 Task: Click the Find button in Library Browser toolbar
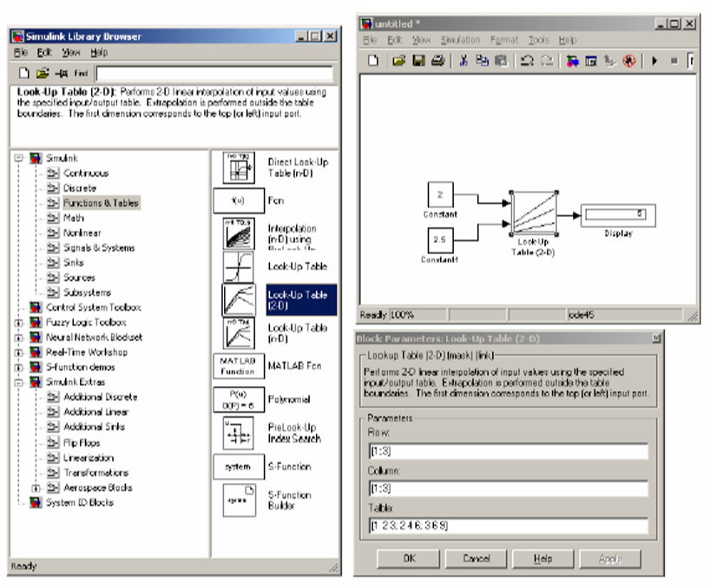click(81, 73)
